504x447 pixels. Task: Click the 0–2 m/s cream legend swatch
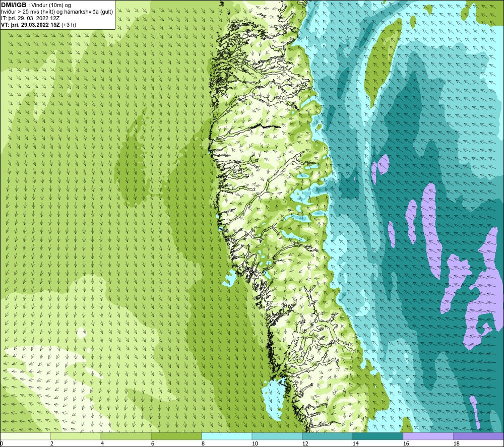pos(25,436)
